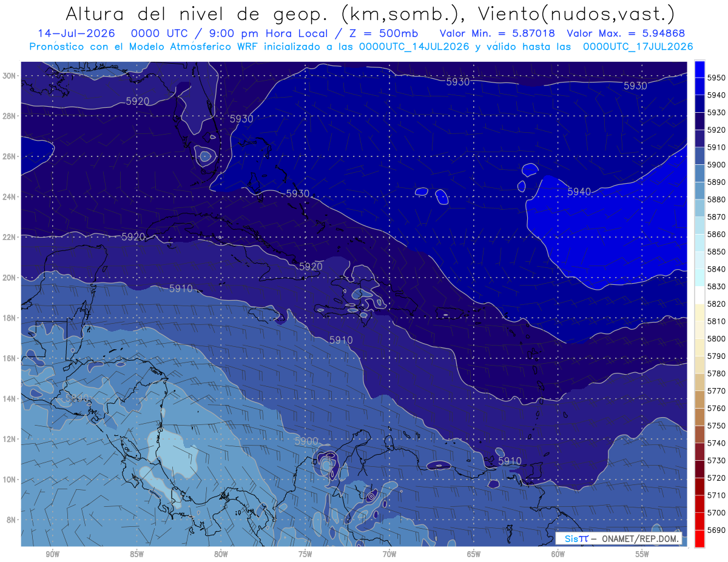Select the 5750 colorbar value
The width and height of the screenshot is (728, 562).
coord(716,426)
